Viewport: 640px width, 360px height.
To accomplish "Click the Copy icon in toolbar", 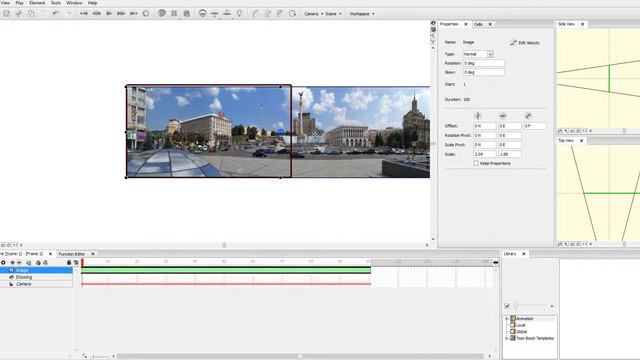I will coord(31,13).
